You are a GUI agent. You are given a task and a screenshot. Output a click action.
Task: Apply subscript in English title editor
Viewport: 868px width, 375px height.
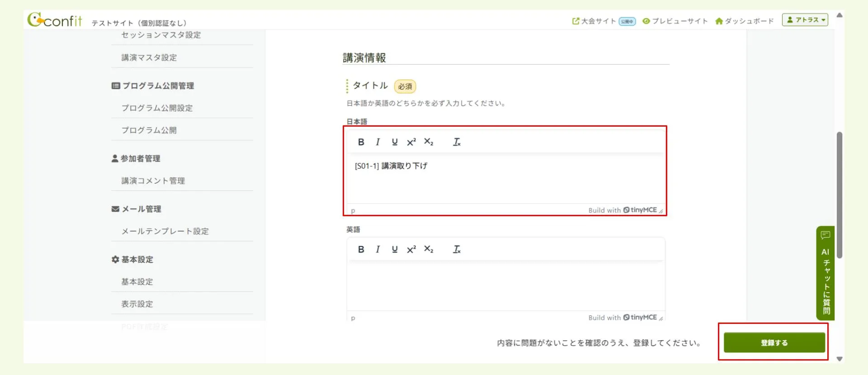(429, 249)
